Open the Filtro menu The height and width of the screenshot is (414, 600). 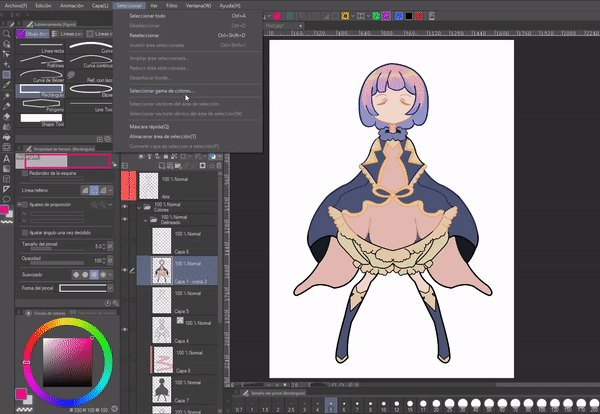pyautogui.click(x=171, y=6)
